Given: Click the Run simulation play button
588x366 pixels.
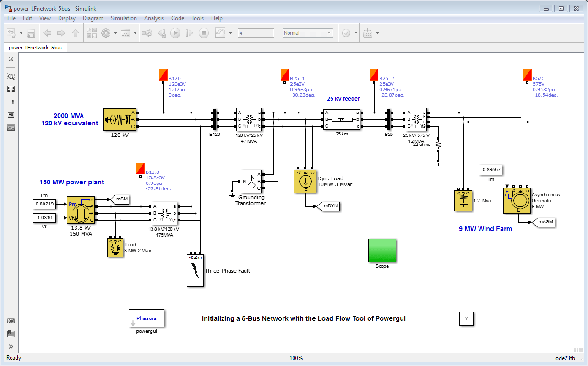Looking at the screenshot, I should tap(175, 33).
